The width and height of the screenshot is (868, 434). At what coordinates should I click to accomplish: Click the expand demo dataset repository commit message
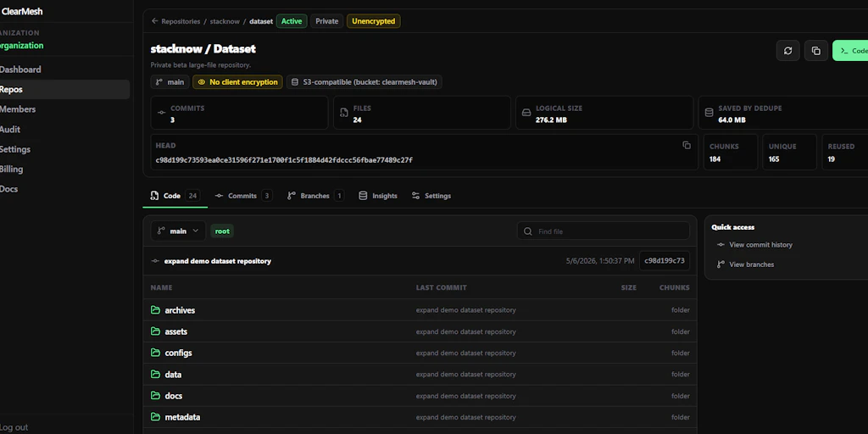click(x=218, y=261)
